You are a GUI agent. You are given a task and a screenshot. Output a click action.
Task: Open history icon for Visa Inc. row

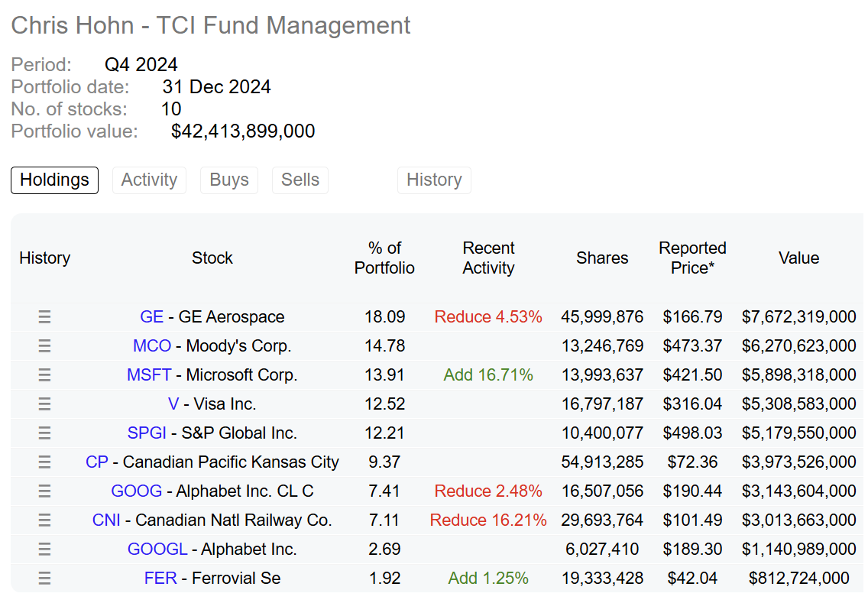(44, 404)
